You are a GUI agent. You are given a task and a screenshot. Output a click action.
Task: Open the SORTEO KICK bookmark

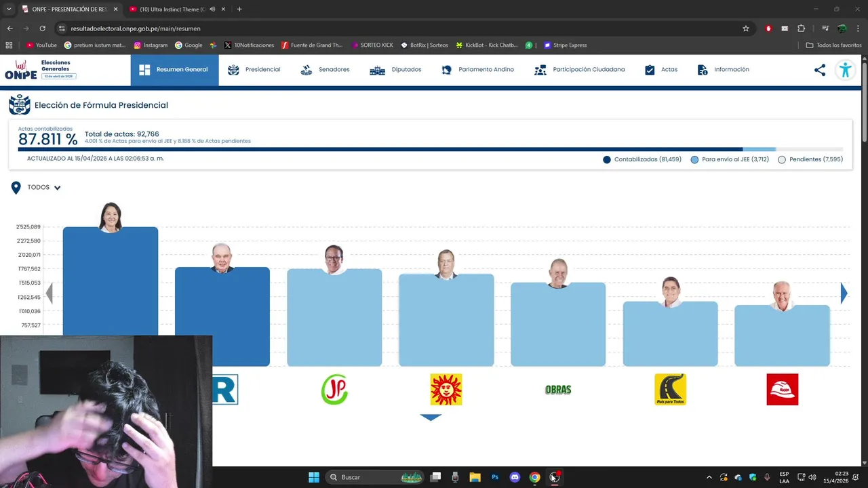[x=372, y=45]
